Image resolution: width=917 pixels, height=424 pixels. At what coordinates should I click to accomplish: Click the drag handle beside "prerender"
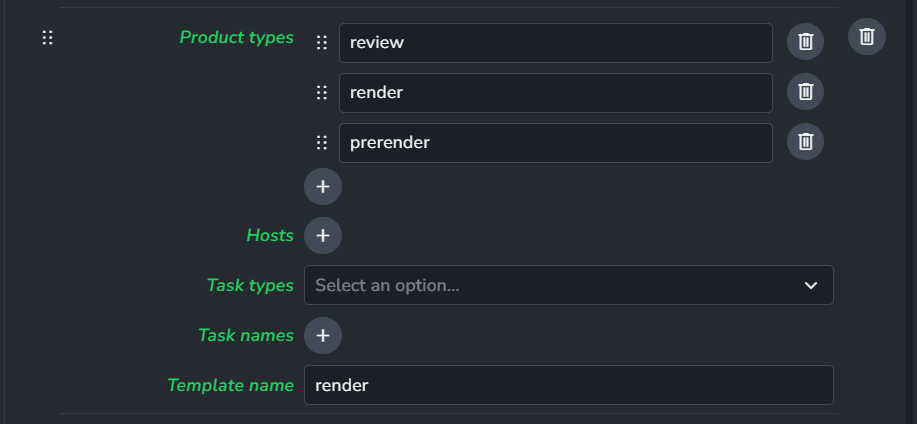[322, 142]
